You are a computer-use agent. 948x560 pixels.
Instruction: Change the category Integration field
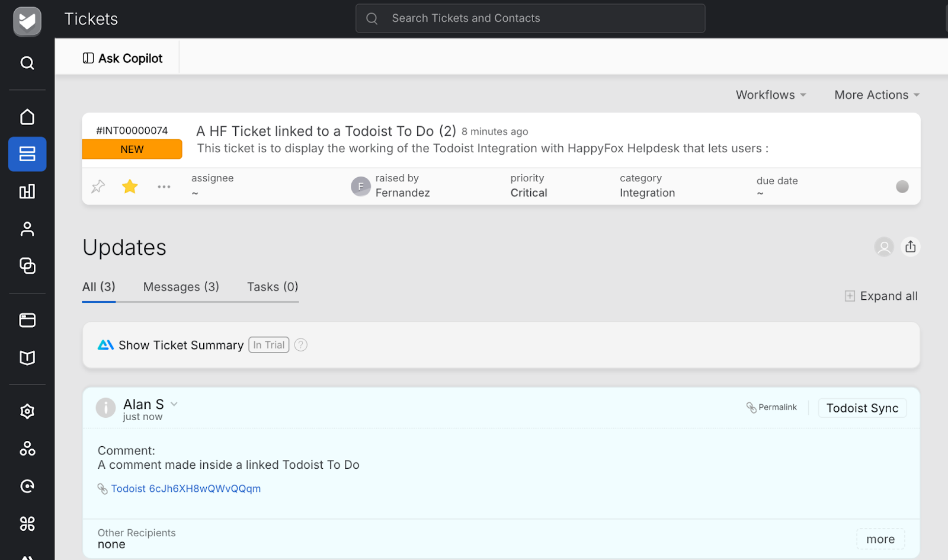pos(647,193)
